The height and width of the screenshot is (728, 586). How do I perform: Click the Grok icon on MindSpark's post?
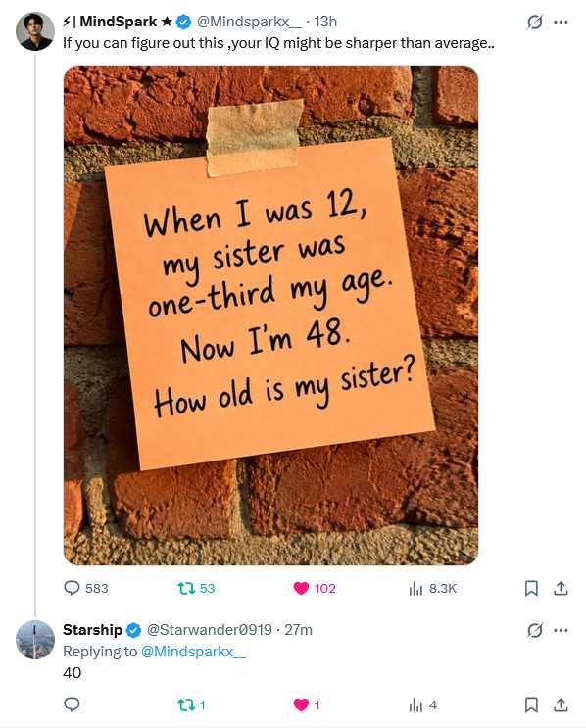534,22
